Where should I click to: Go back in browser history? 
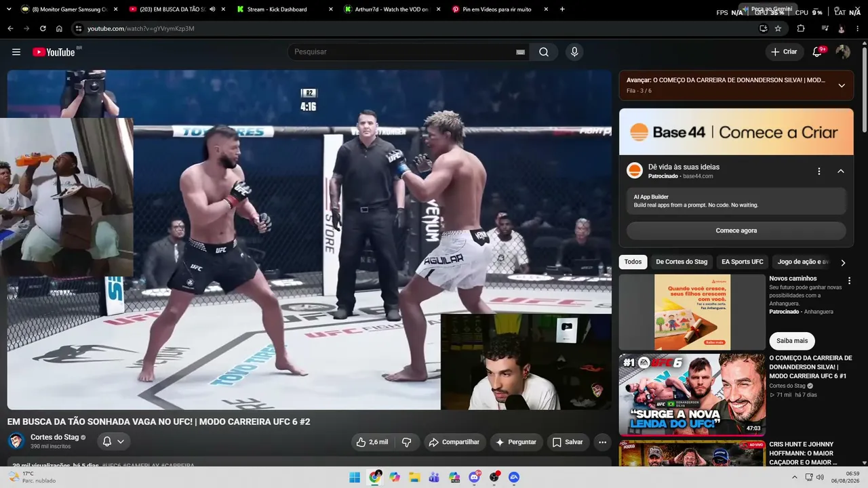coord(10,28)
